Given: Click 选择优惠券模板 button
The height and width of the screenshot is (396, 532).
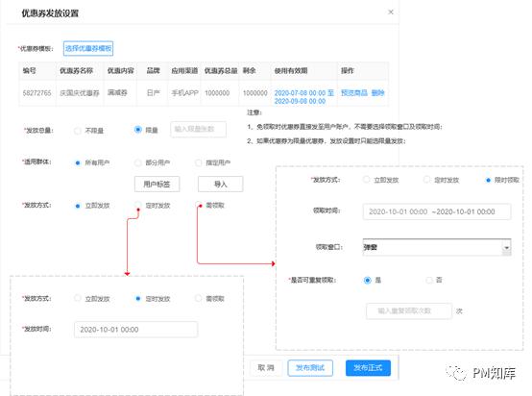Looking at the screenshot, I should click(x=88, y=48).
